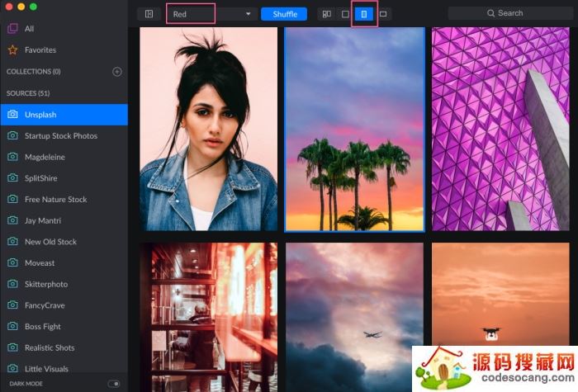The height and width of the screenshot is (392, 578).
Task: Click the COLLECTIONS (0) header
Action: [x=34, y=72]
